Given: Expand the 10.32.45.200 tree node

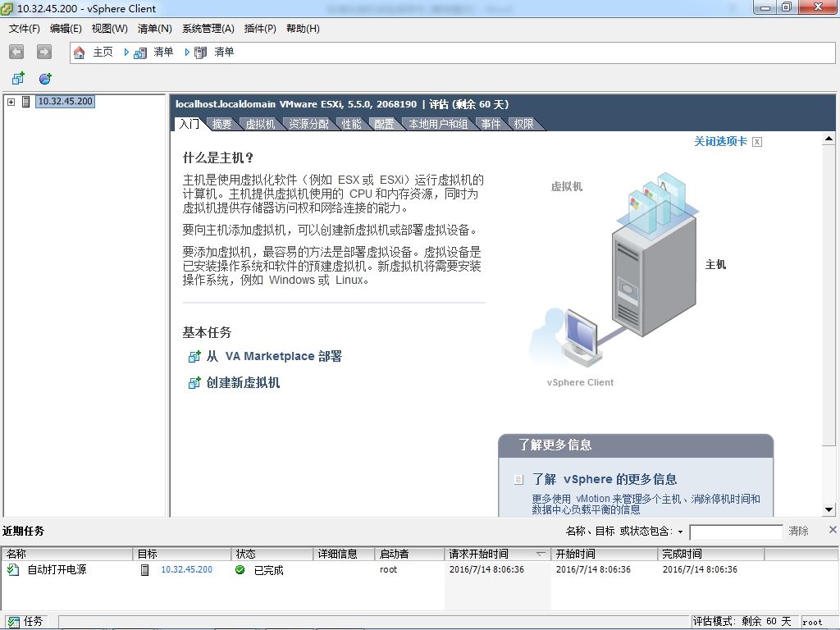Looking at the screenshot, I should (x=11, y=101).
